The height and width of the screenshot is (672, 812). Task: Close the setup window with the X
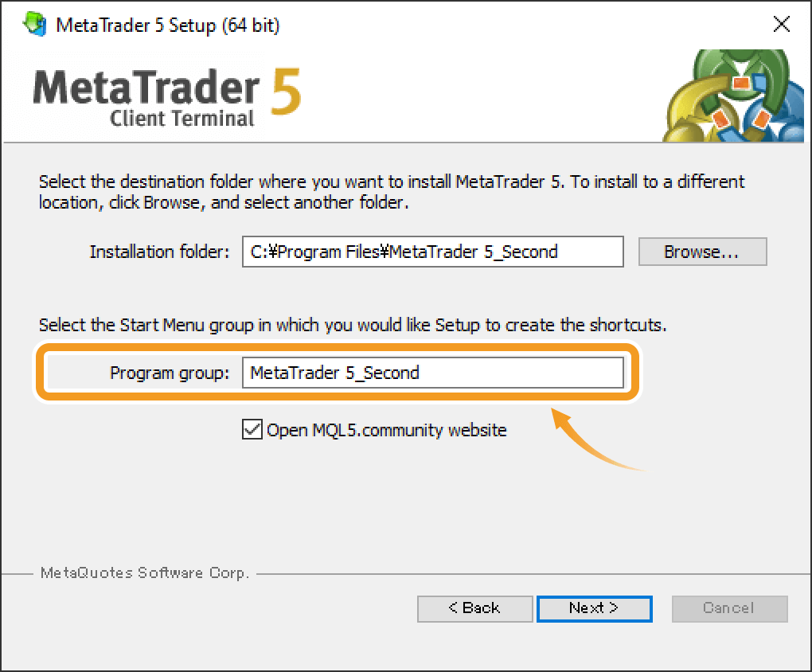click(782, 25)
